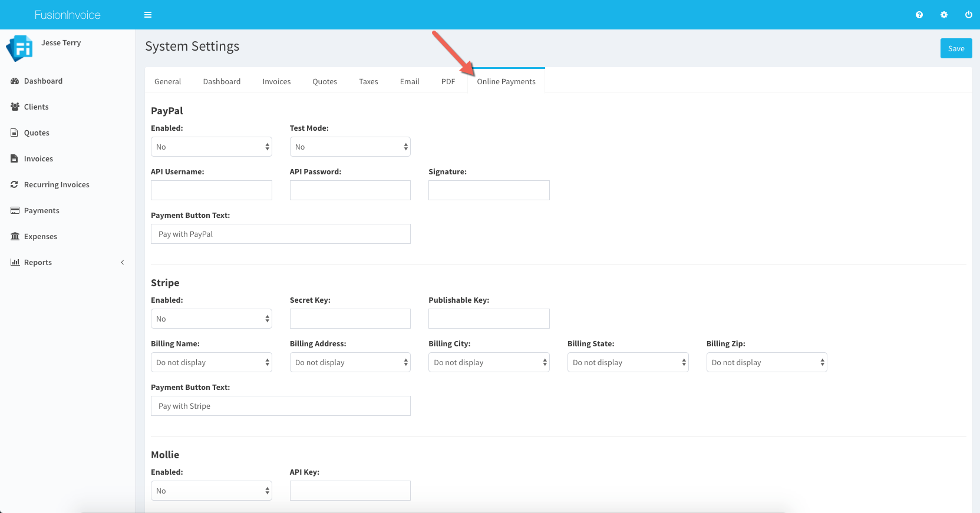The image size is (980, 513).
Task: Focus the PayPal API Username field
Action: pyautogui.click(x=211, y=190)
